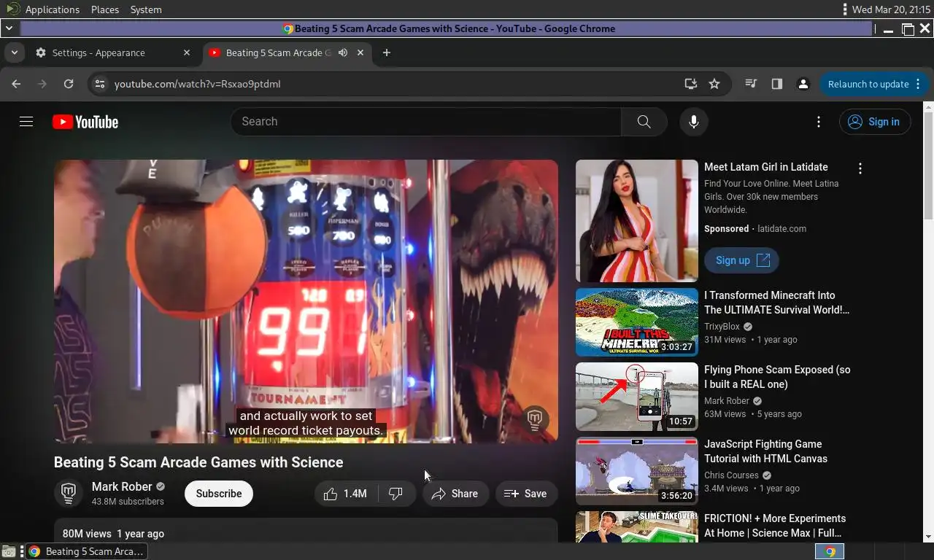934x560 pixels.
Task: Open Flying Phone Scam Exposed thumbnail
Action: coord(636,397)
